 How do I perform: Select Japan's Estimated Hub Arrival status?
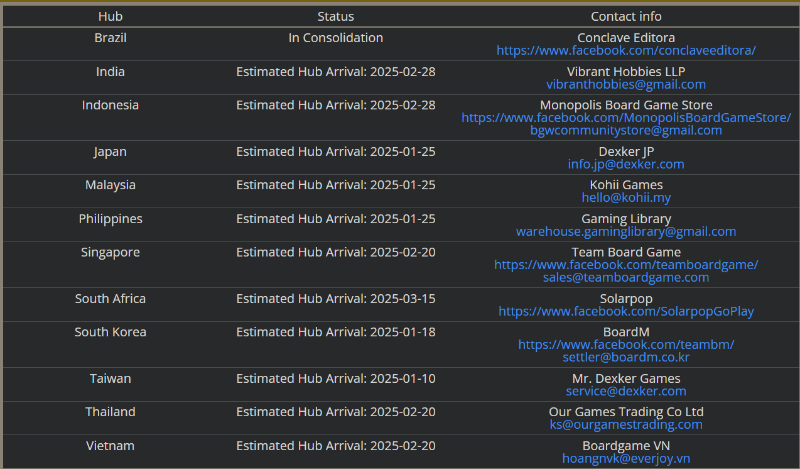[x=336, y=152]
